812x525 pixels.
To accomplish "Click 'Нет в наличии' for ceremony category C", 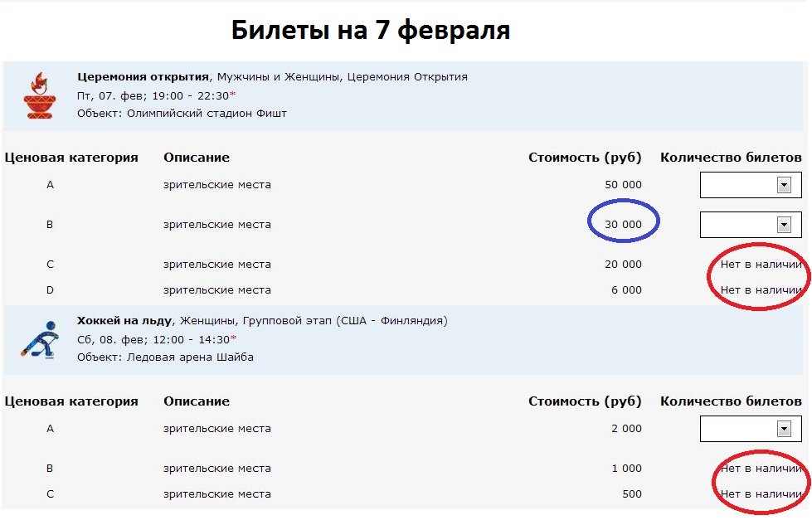I will click(x=761, y=265).
